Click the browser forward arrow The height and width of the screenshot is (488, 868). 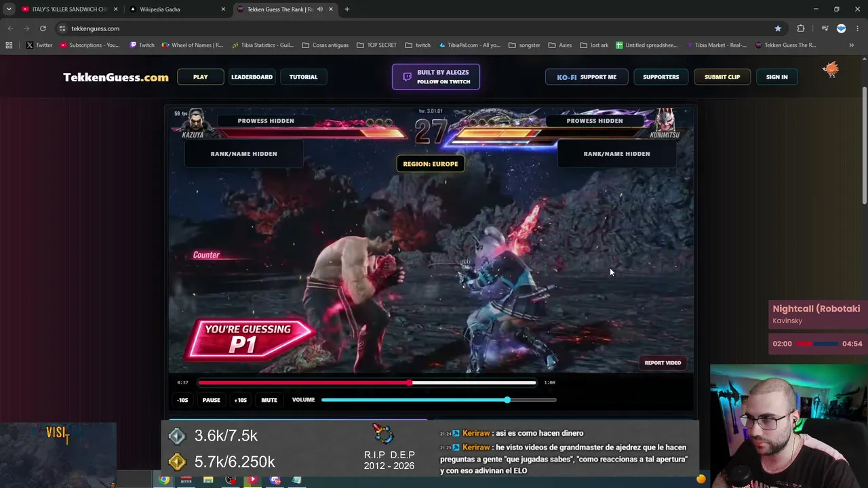(26, 28)
